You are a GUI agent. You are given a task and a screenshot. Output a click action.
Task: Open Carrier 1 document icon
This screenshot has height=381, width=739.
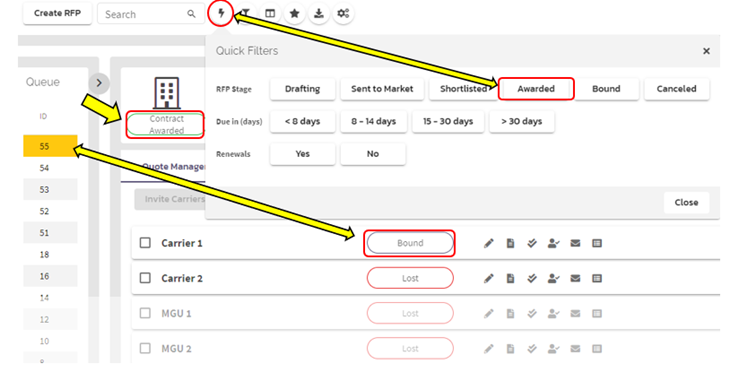point(510,243)
